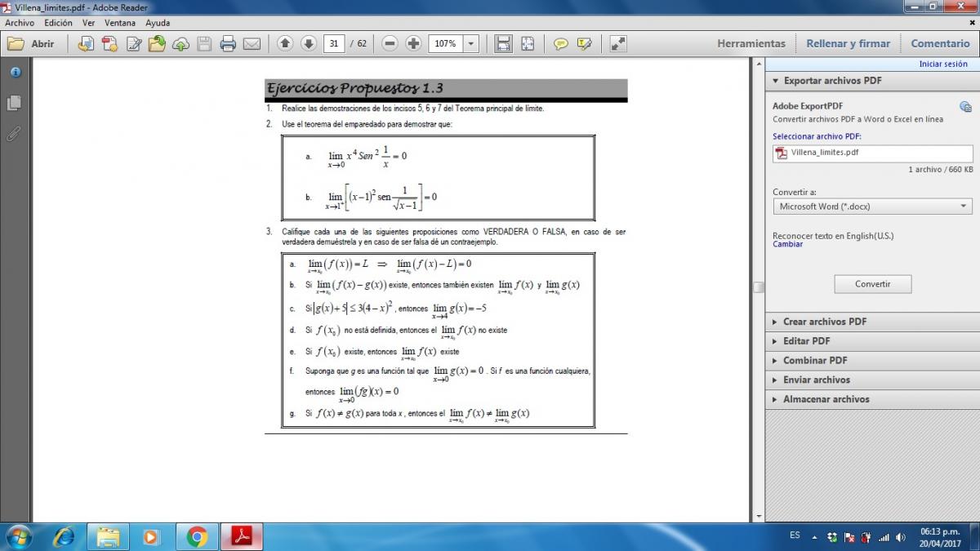Click the send by email envelope icon
This screenshot has width=980, height=551.
(252, 44)
